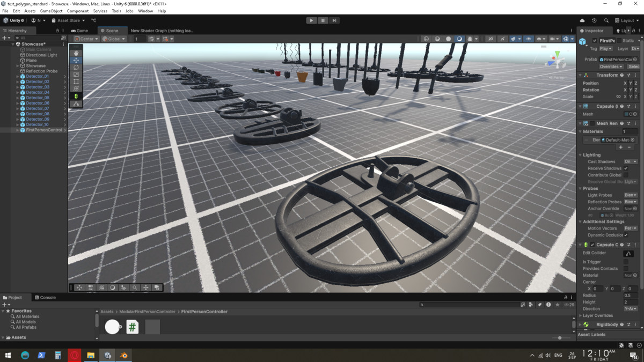Open the Center pivot mode dropdown
The image size is (644, 362).
86,39
